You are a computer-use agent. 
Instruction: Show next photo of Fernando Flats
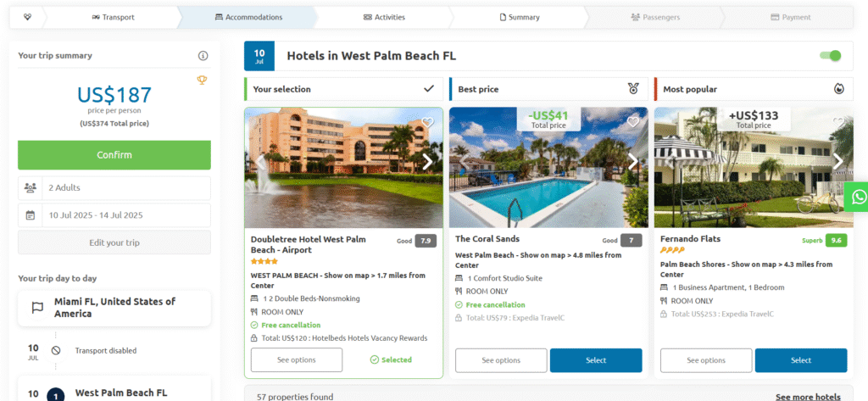[x=837, y=162]
